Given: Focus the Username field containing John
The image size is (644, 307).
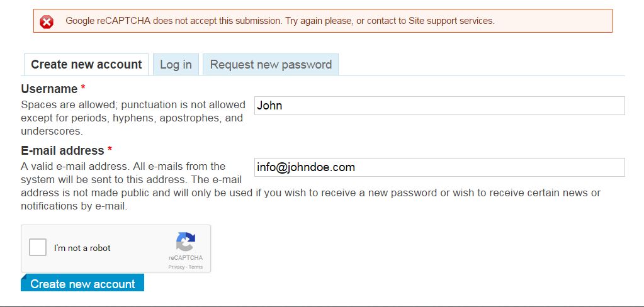Looking at the screenshot, I should (x=439, y=106).
